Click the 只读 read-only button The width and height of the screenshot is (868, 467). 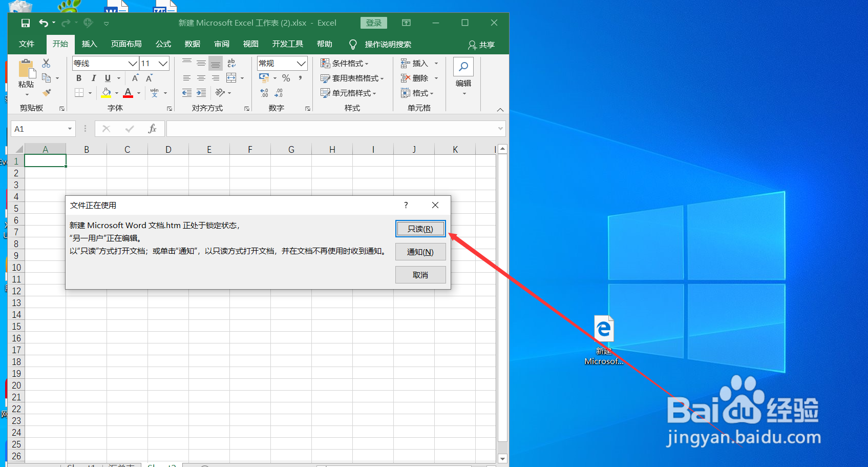tap(420, 229)
